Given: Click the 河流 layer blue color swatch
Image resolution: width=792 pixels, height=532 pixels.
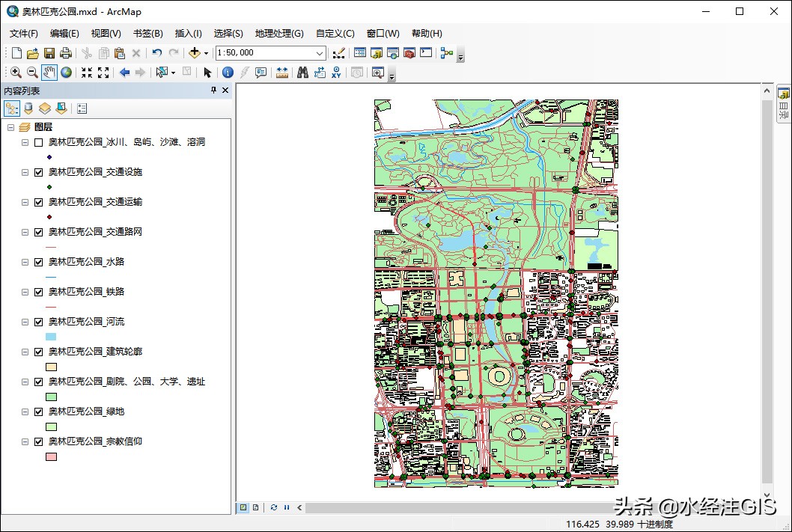Looking at the screenshot, I should (51, 337).
